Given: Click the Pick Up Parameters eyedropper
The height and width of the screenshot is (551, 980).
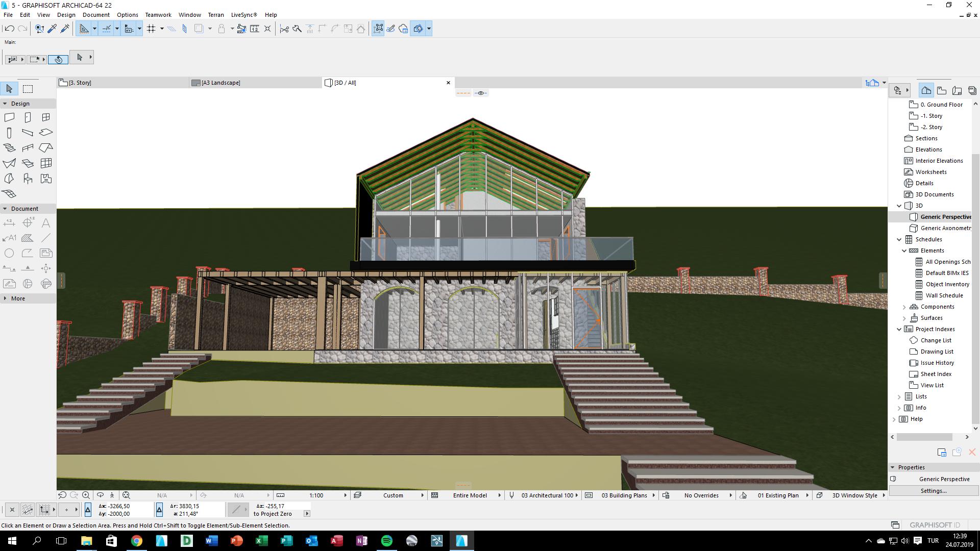Looking at the screenshot, I should pos(52,29).
